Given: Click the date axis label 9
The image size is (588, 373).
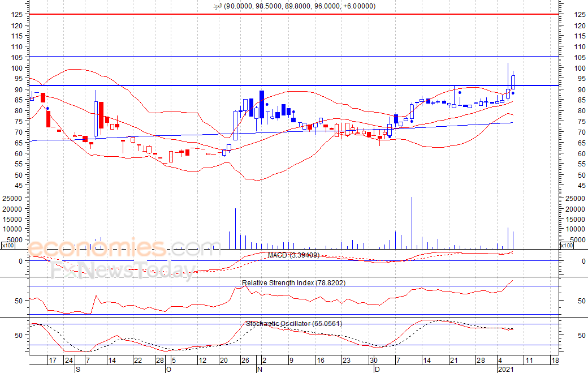Looking at the screenshot, I should tap(291, 360).
